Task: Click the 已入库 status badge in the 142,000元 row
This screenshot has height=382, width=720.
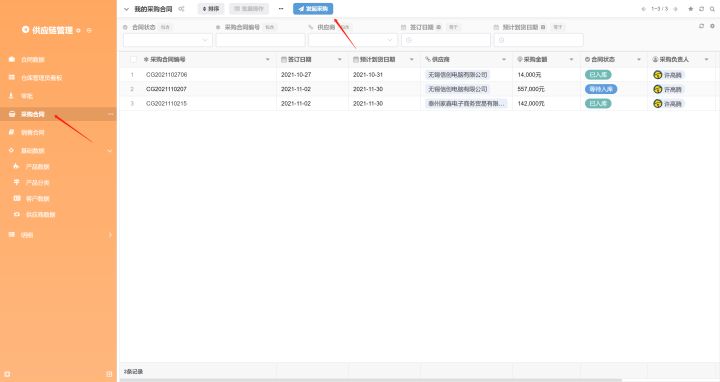Action: (x=598, y=103)
